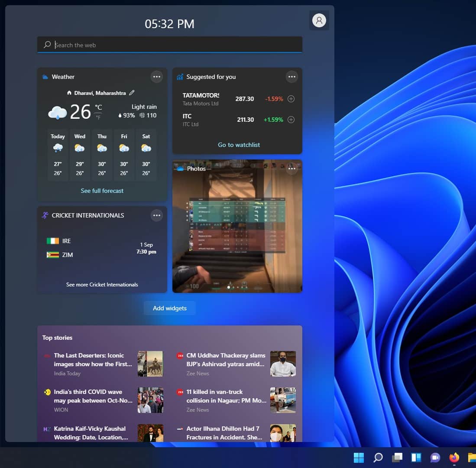Open Task View on taskbar
Screen dimensions: 476x468
(397, 457)
